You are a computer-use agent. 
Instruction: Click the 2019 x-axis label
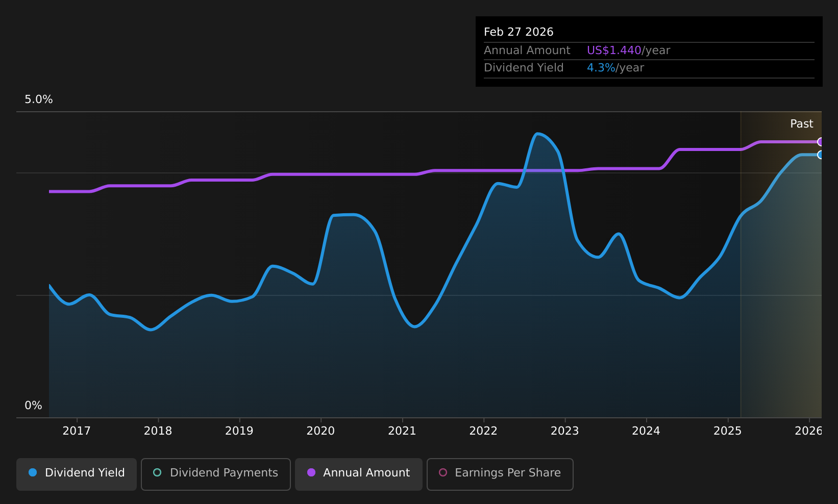[x=239, y=431]
